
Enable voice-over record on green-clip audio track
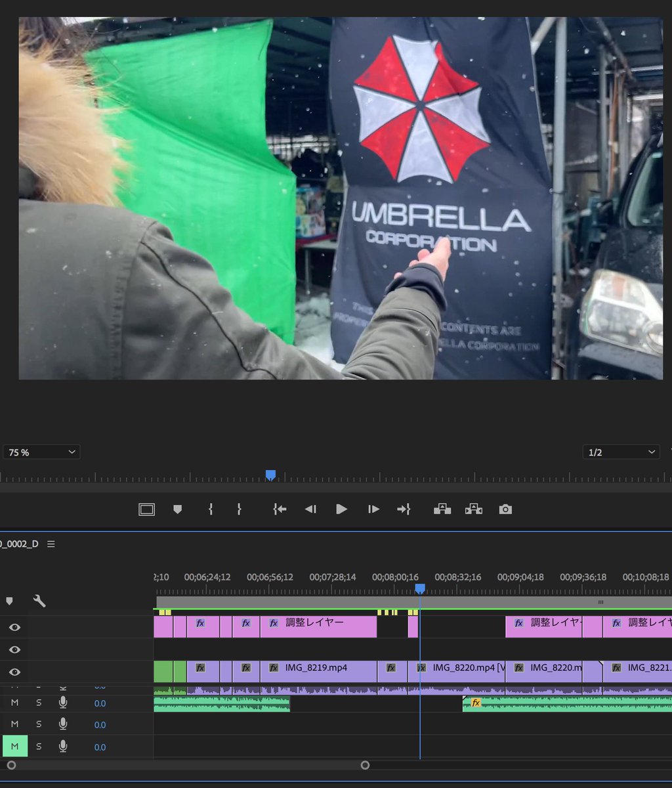[x=63, y=703]
